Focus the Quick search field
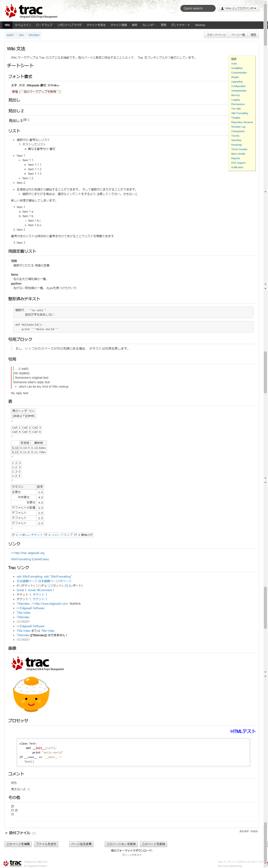Viewport: 268px width, 868px height. click(x=198, y=8)
